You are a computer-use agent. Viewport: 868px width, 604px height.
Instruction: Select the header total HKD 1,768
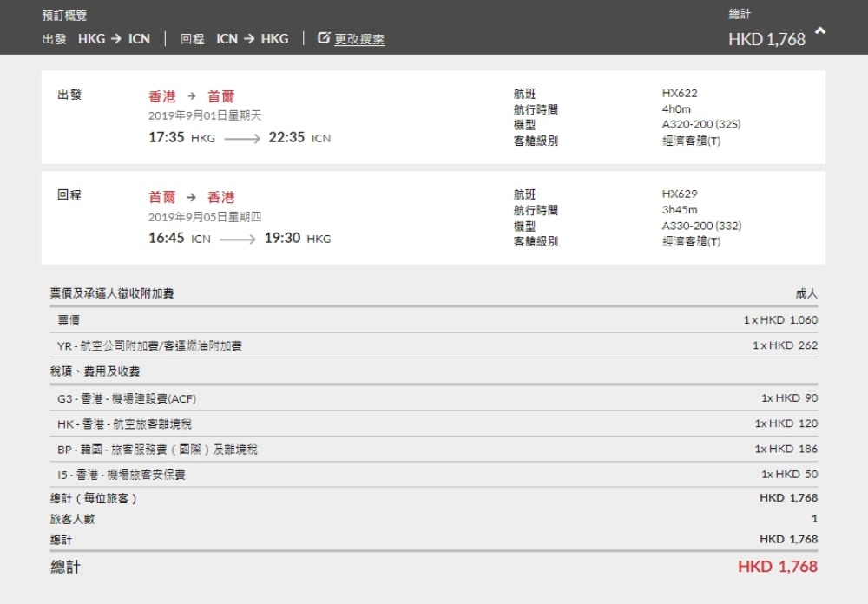766,39
